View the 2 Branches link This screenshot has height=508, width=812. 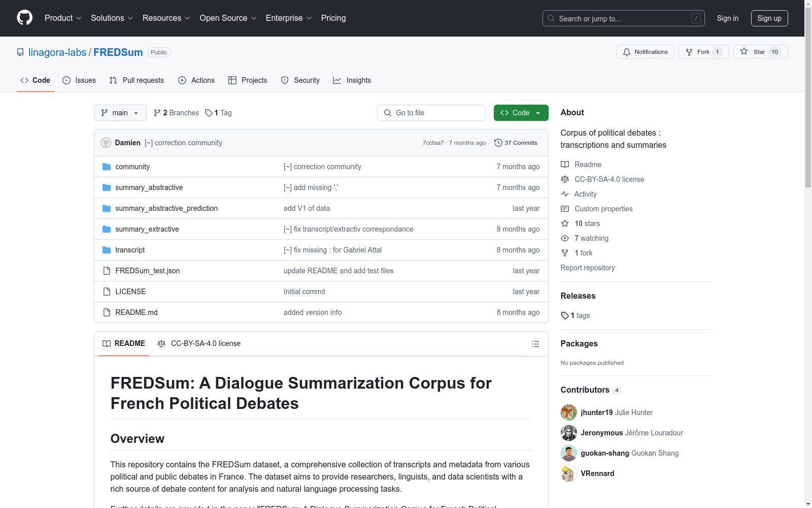click(x=176, y=113)
